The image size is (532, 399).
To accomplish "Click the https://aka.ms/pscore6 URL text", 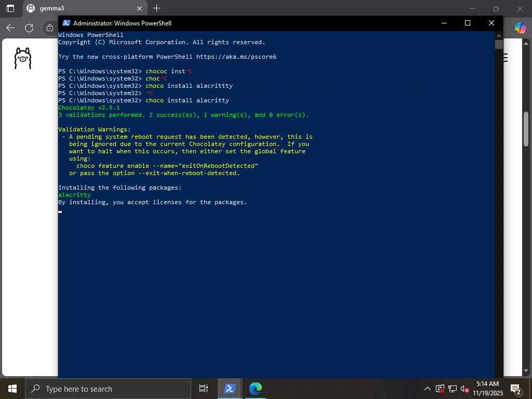I will [x=236, y=57].
